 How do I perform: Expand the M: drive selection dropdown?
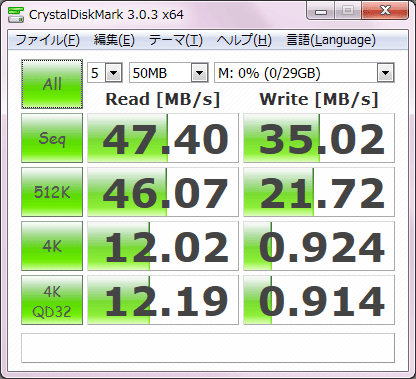click(x=385, y=73)
